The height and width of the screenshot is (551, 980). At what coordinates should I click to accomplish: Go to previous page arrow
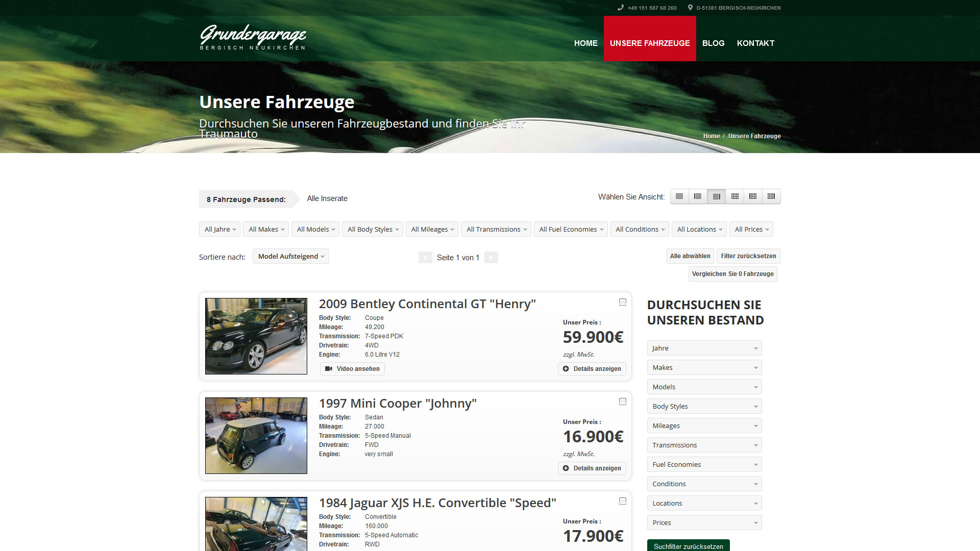tap(425, 258)
